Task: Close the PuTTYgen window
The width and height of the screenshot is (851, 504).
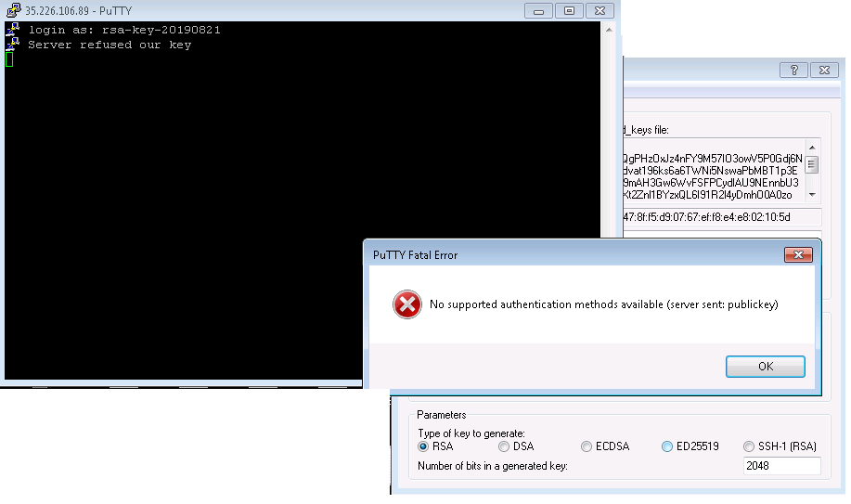Action: 824,70
